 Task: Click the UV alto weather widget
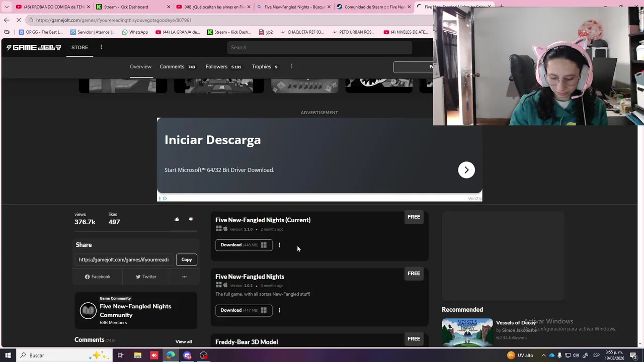point(520,355)
